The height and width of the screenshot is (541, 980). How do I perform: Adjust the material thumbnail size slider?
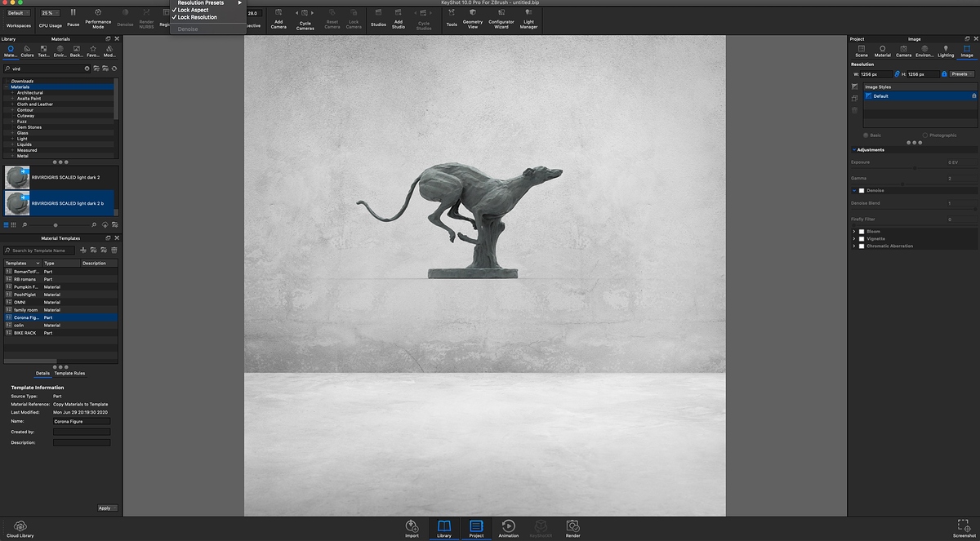tap(56, 224)
